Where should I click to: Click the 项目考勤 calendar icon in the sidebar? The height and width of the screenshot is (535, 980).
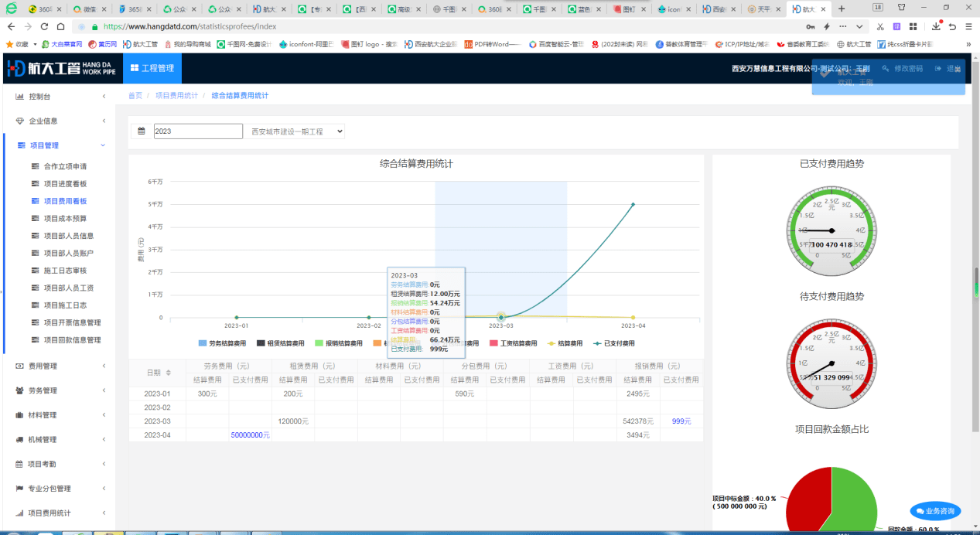pos(20,464)
